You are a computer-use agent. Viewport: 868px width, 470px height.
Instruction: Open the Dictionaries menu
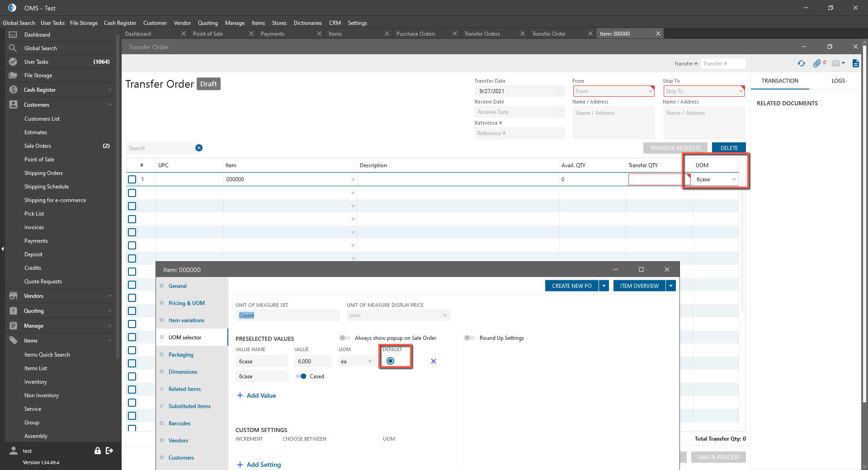tap(307, 23)
